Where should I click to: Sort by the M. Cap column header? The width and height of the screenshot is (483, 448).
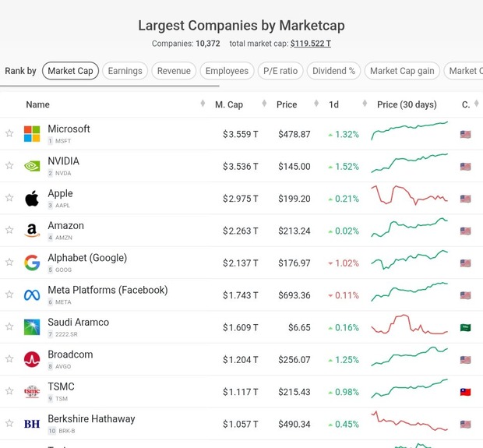click(229, 104)
